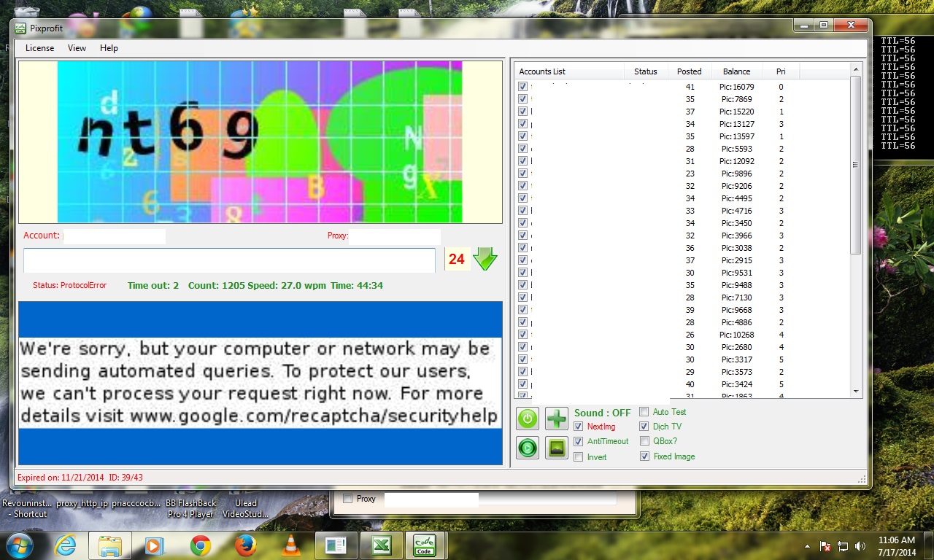
Task: Open the Help menu
Action: click(x=109, y=48)
